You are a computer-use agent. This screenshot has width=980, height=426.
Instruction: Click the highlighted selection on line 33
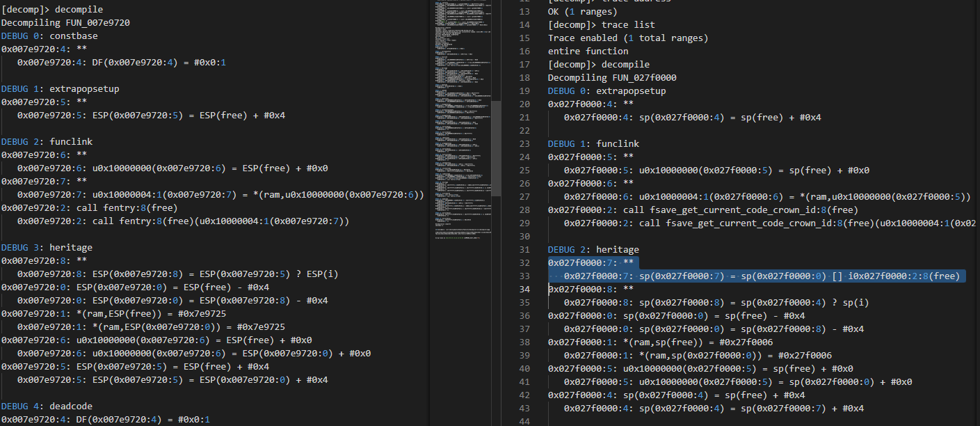click(x=751, y=276)
